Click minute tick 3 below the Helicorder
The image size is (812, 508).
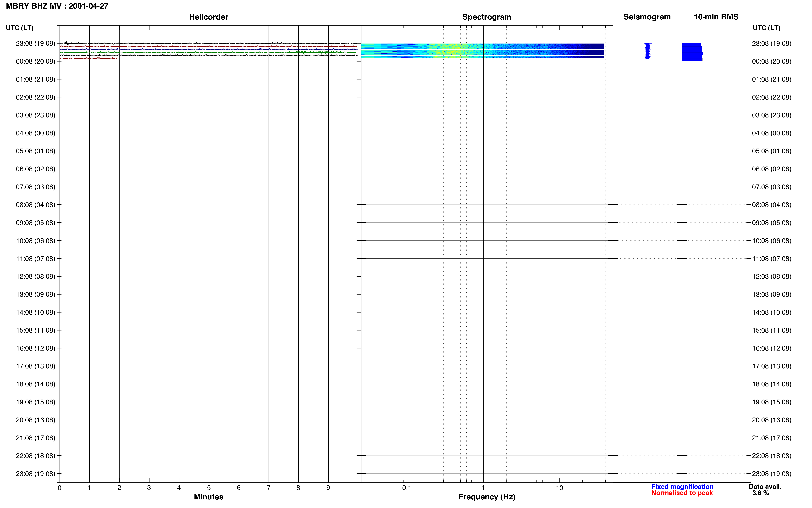coord(149,487)
